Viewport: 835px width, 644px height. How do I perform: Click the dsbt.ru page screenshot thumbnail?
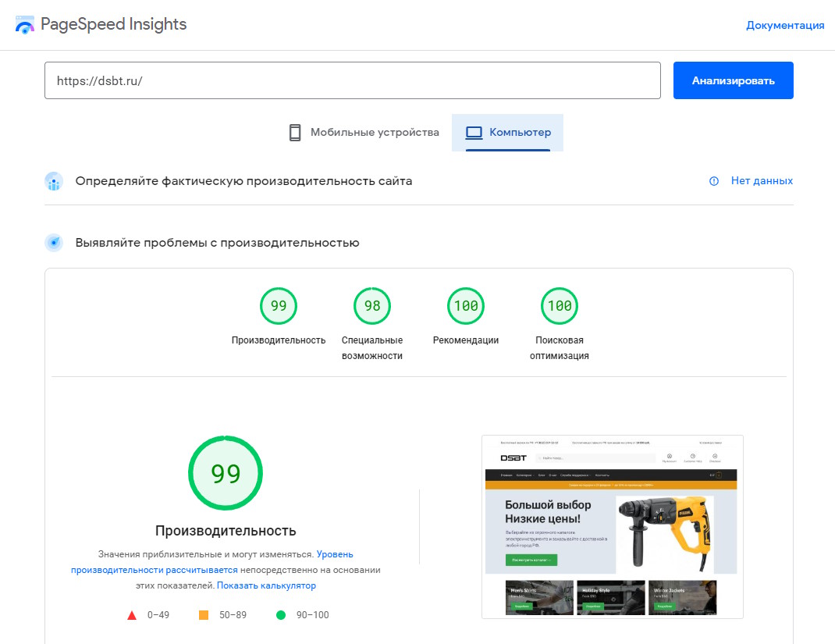tap(613, 527)
